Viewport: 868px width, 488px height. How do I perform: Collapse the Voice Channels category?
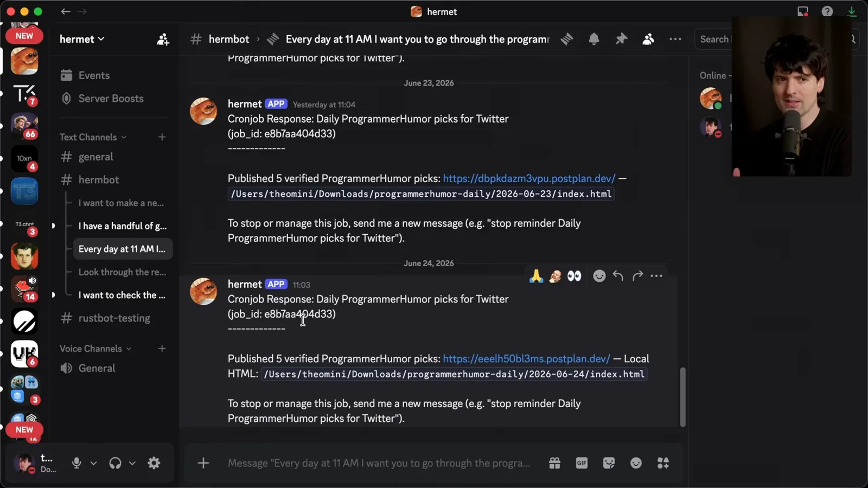95,349
